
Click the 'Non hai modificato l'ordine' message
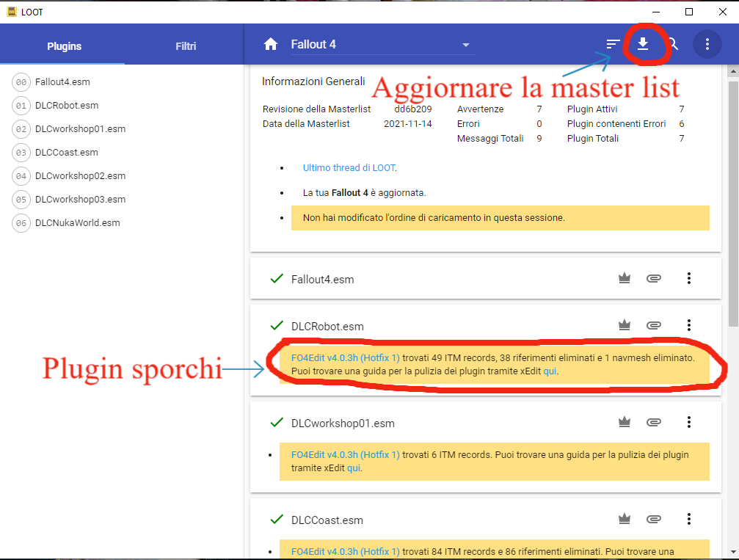(500, 218)
